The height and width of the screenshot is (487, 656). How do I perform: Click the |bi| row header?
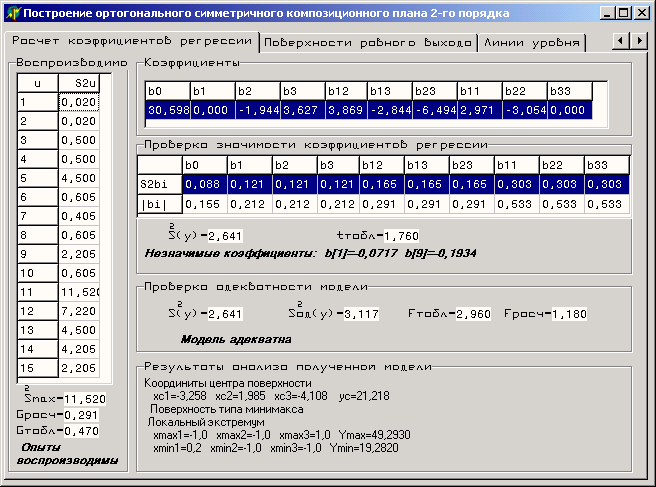click(x=158, y=204)
